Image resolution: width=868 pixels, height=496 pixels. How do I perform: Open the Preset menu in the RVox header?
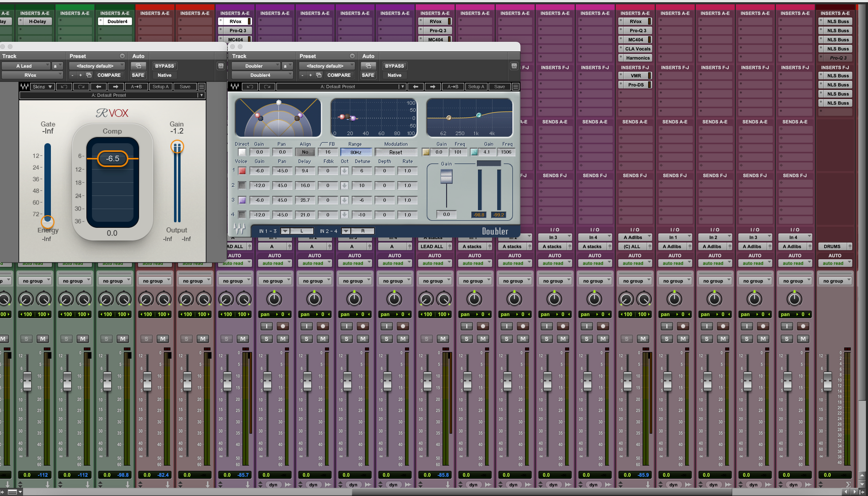[x=122, y=56]
